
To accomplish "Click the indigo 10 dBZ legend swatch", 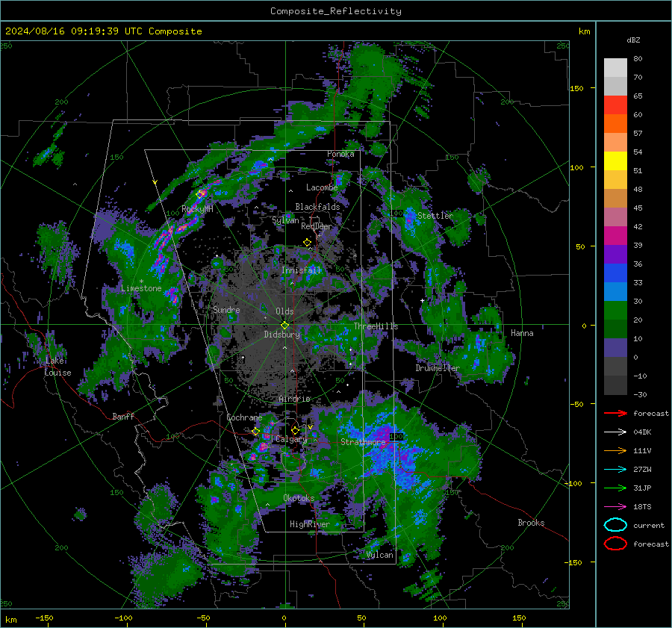I will pyautogui.click(x=615, y=348).
